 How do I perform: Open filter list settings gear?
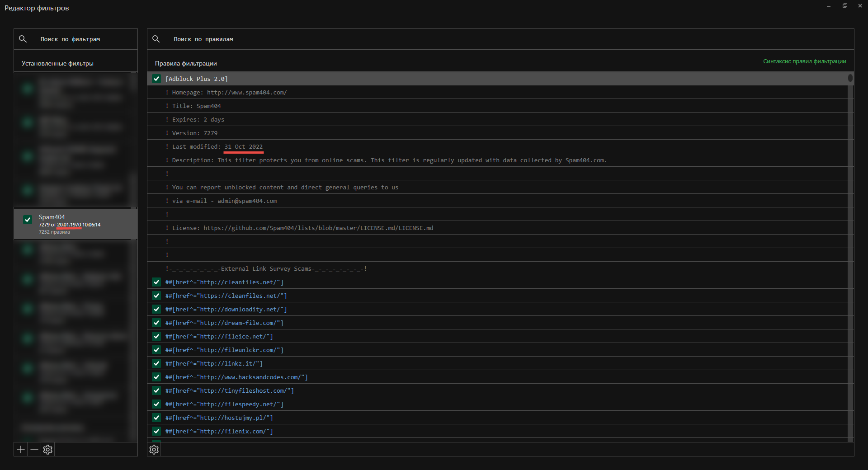tap(48, 449)
